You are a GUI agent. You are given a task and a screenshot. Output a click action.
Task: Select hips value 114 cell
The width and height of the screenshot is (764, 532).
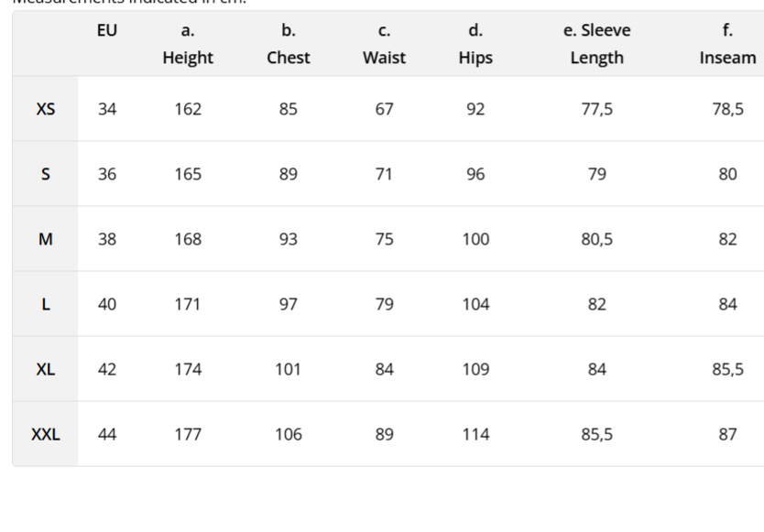[475, 434]
